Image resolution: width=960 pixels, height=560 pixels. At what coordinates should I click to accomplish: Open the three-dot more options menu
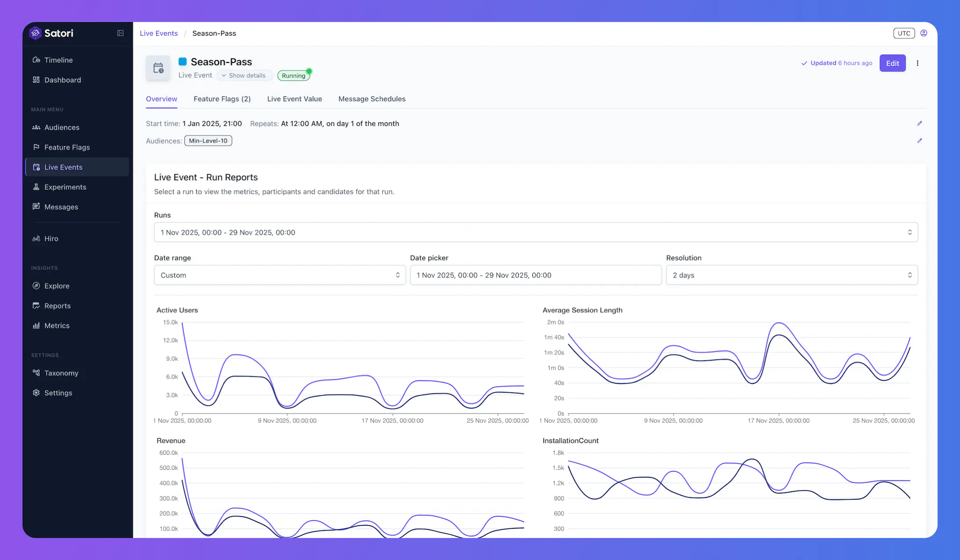pyautogui.click(x=918, y=63)
